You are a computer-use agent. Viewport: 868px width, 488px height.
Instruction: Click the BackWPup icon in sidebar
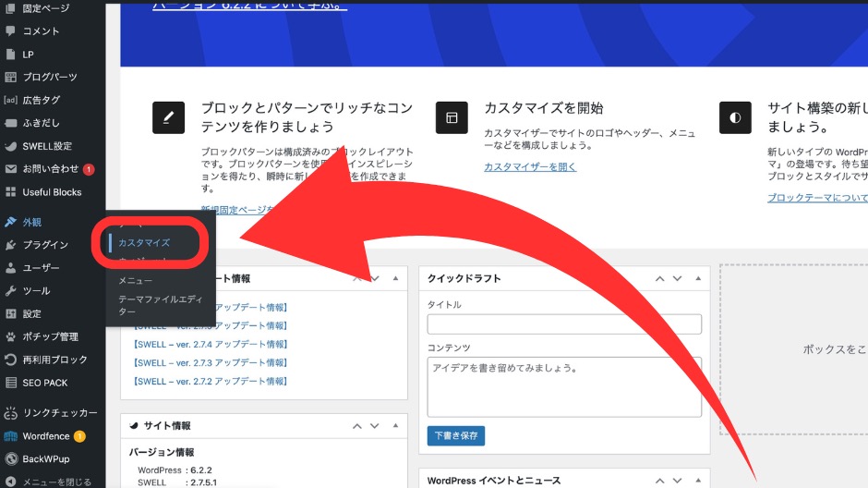click(x=10, y=458)
